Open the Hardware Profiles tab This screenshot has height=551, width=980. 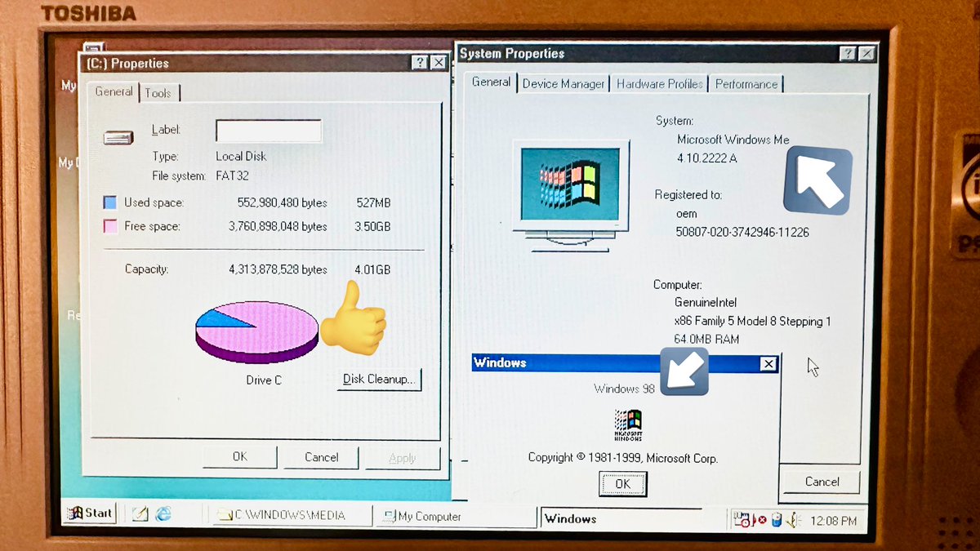point(660,83)
